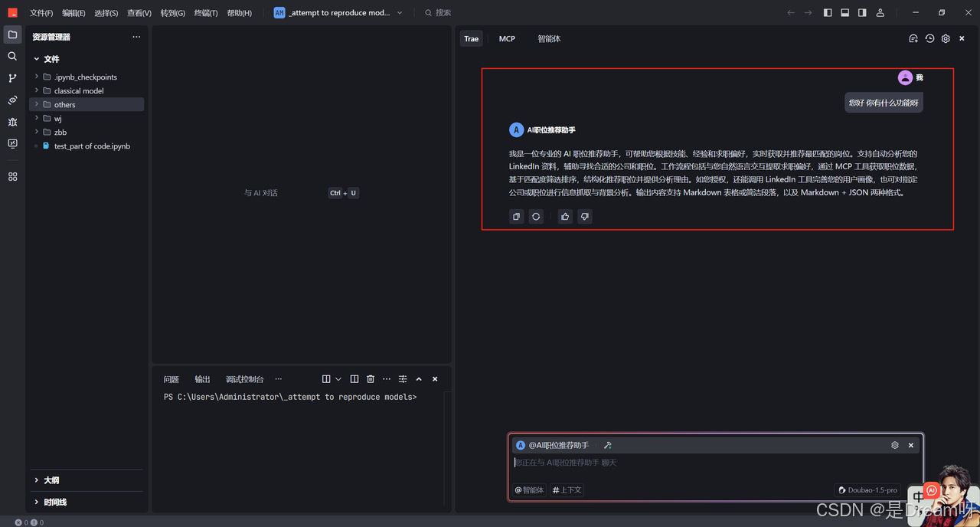Screen dimensions: 980x527
Task: Open terminal more actions ellipsis
Action: click(x=387, y=379)
